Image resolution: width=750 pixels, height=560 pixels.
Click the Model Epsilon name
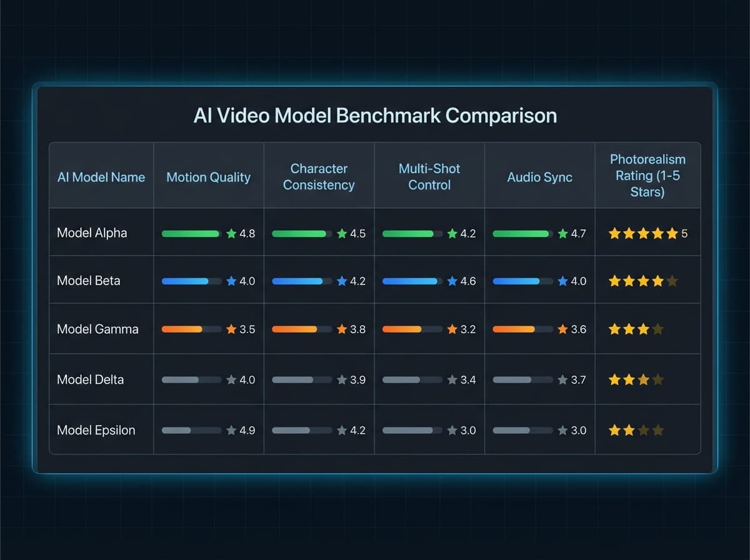tap(96, 430)
